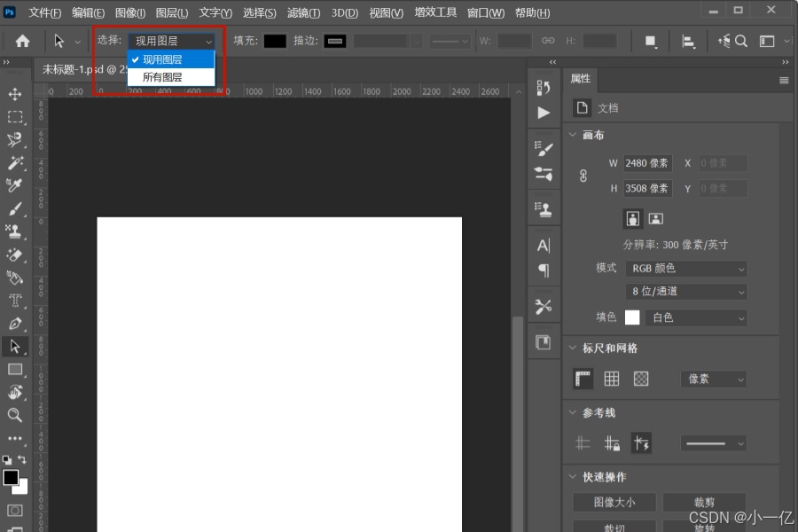This screenshot has width=798, height=532.
Task: Collapse the 画布 section
Action: [573, 135]
